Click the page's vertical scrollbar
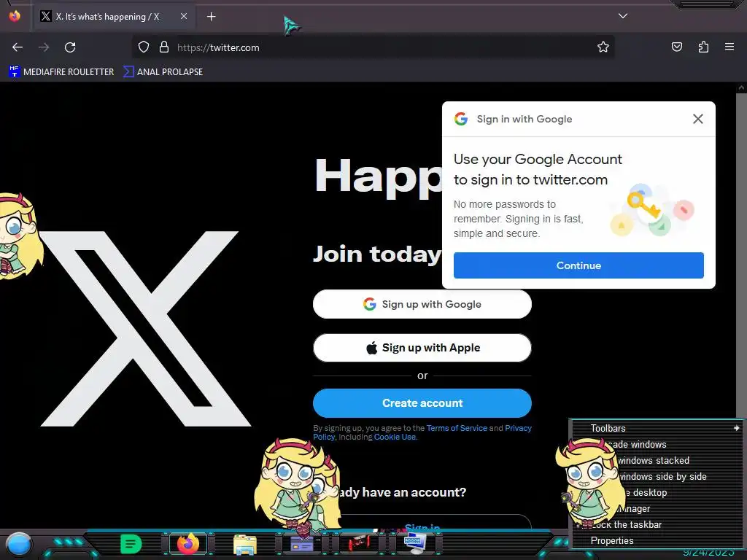This screenshot has height=560, width=747. coord(741,257)
